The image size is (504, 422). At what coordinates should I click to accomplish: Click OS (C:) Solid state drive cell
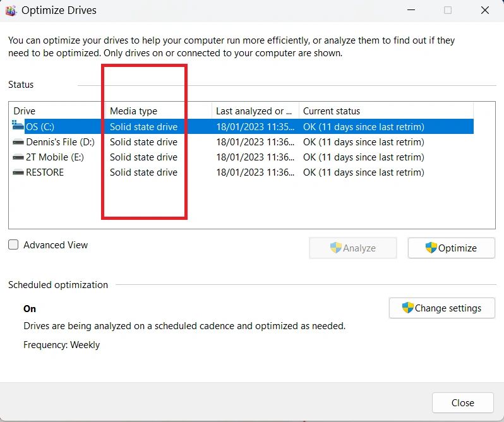pos(143,127)
